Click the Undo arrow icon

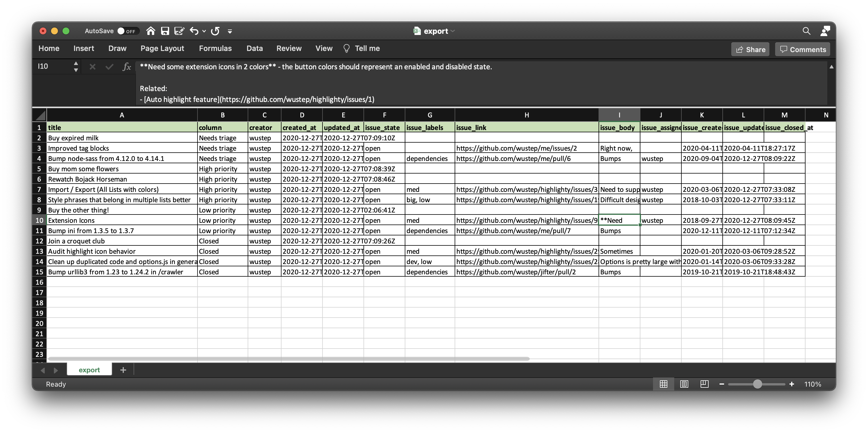point(194,31)
